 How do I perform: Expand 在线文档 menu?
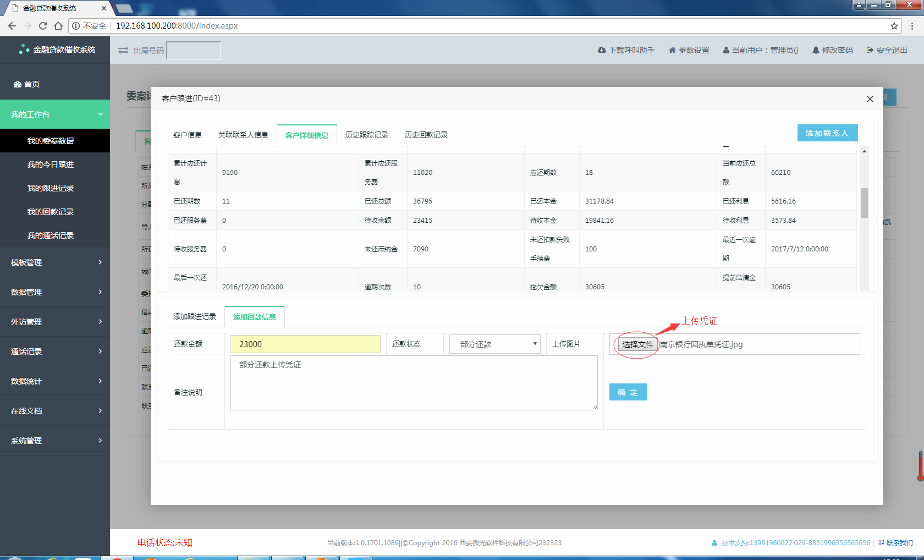[55, 411]
